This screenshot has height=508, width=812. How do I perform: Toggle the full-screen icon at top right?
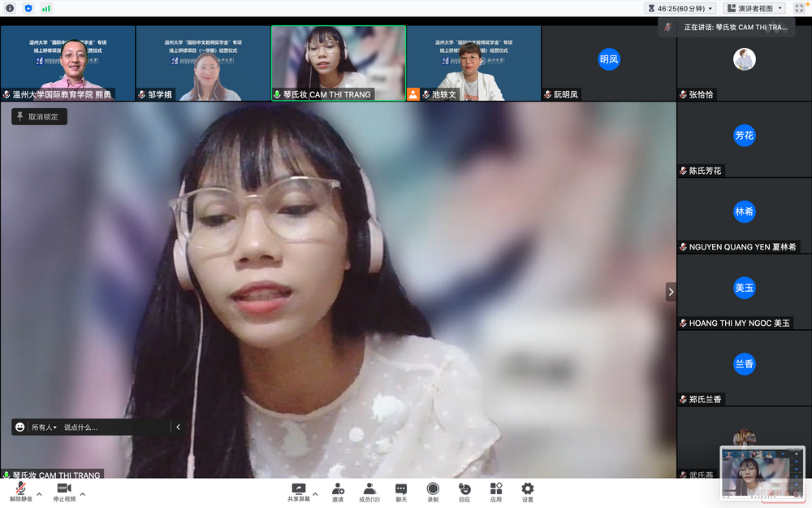pyautogui.click(x=799, y=8)
